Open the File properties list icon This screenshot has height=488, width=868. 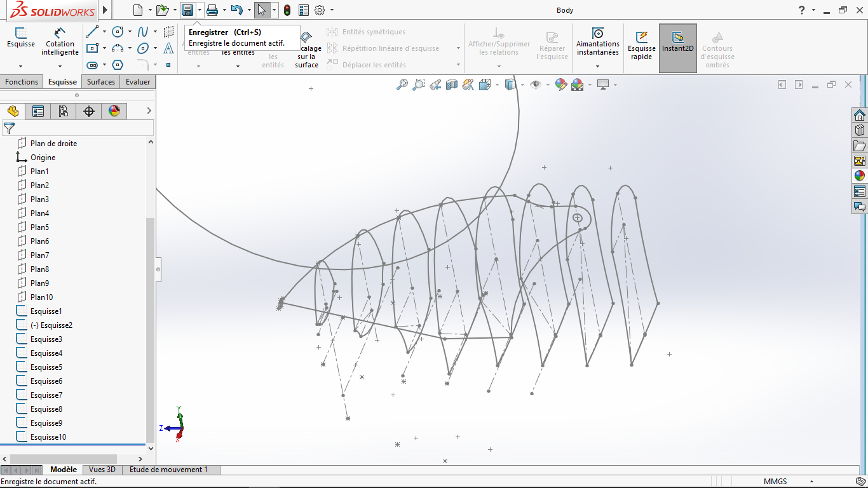click(304, 10)
